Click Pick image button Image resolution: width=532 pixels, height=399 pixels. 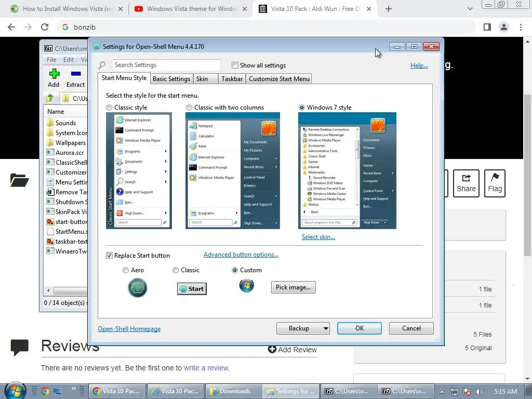(293, 287)
